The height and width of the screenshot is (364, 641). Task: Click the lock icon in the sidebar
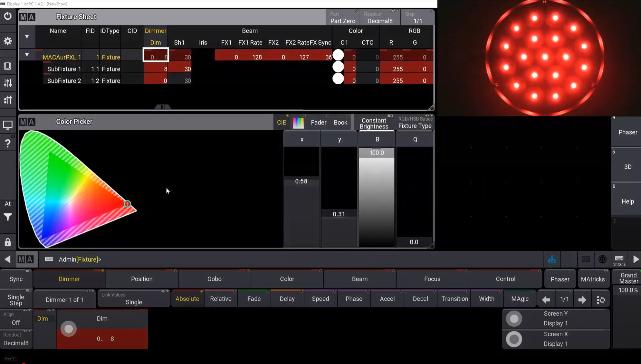click(x=8, y=242)
